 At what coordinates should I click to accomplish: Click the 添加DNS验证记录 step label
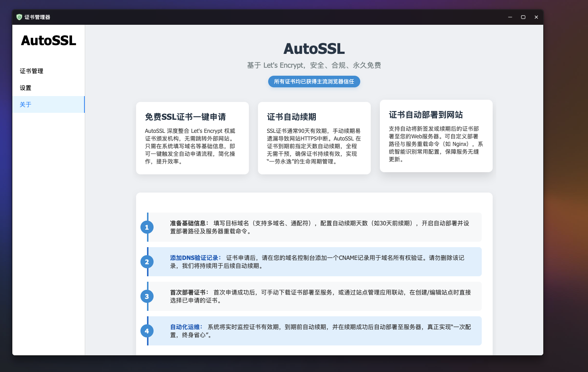coord(195,258)
